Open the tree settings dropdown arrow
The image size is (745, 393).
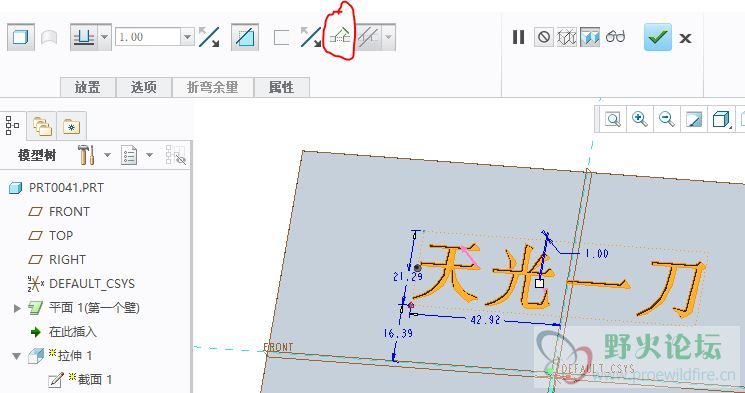[107, 155]
